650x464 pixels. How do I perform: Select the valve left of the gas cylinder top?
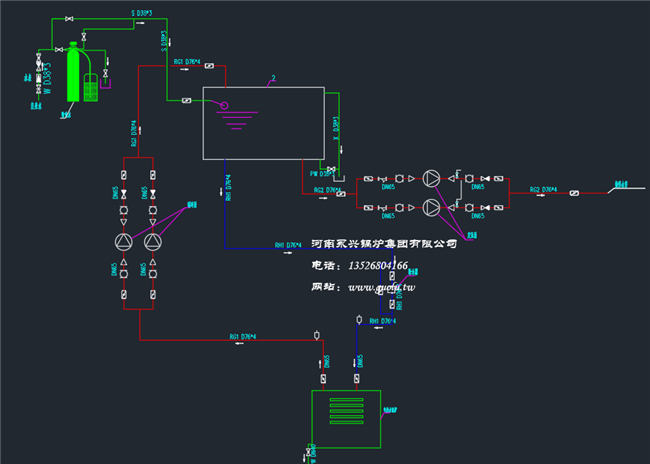pos(59,50)
